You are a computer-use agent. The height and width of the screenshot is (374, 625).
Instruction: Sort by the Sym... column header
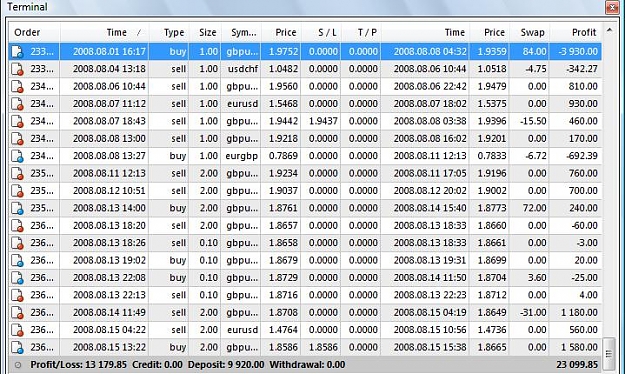(241, 32)
